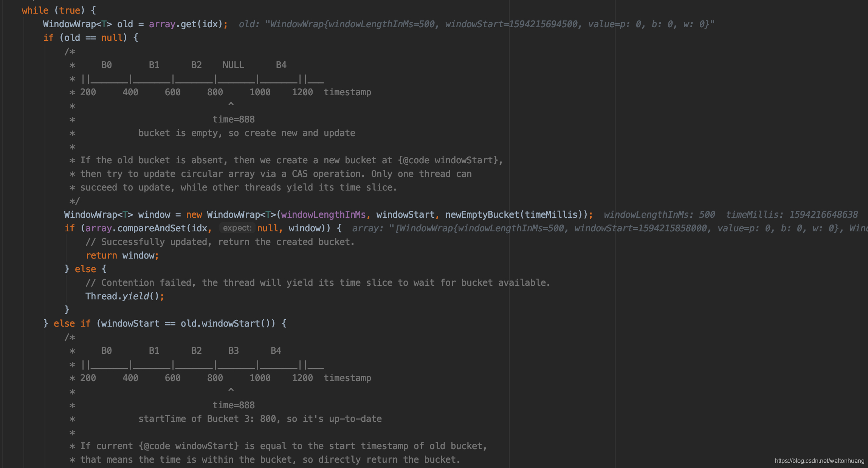Viewport: 868px width, 468px height.
Task: Click the 'B3' bucket label in second diagram
Action: pos(233,351)
